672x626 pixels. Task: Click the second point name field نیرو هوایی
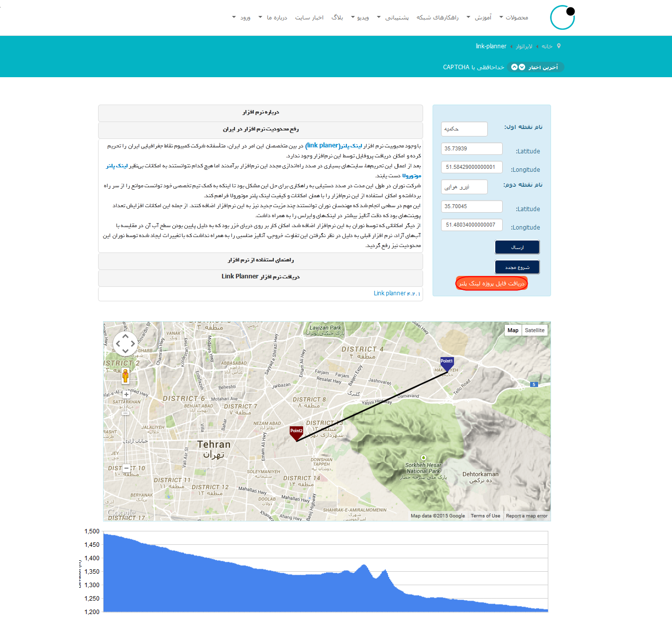[464, 187]
